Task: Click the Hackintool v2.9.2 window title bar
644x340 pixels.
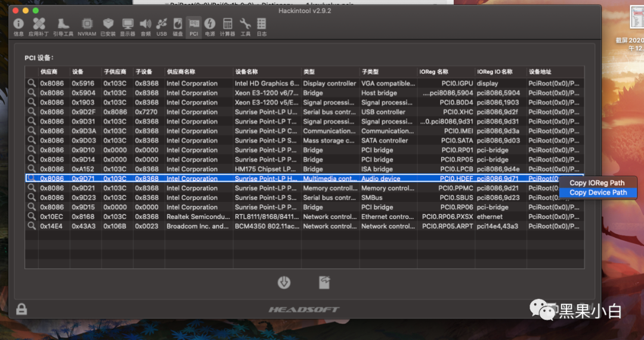Action: (x=304, y=11)
